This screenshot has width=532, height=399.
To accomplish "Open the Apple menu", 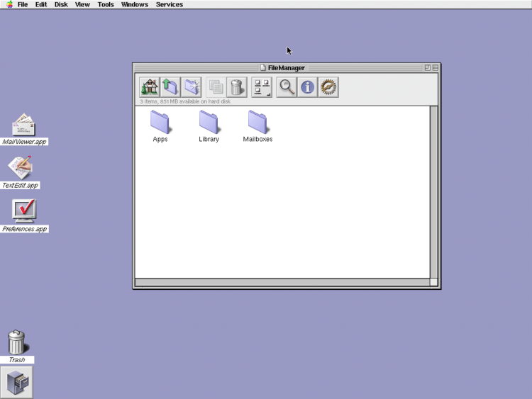I will point(9,4).
